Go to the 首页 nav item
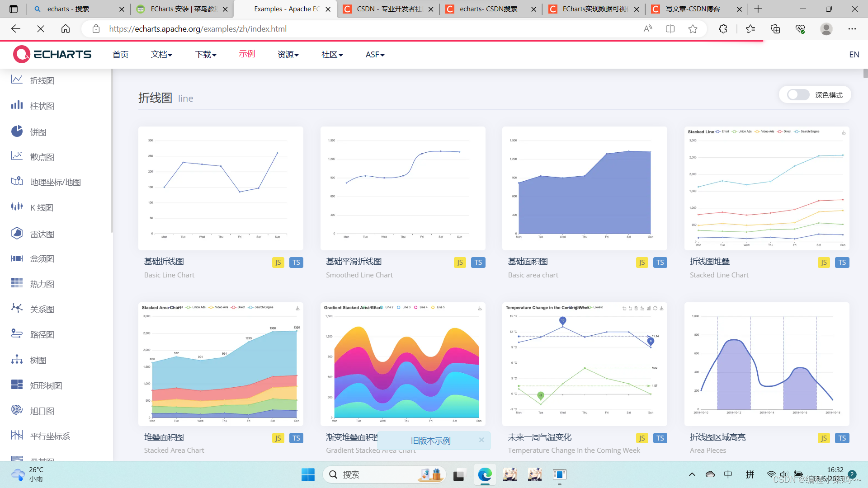Viewport: 868px width, 488px height. pos(120,55)
